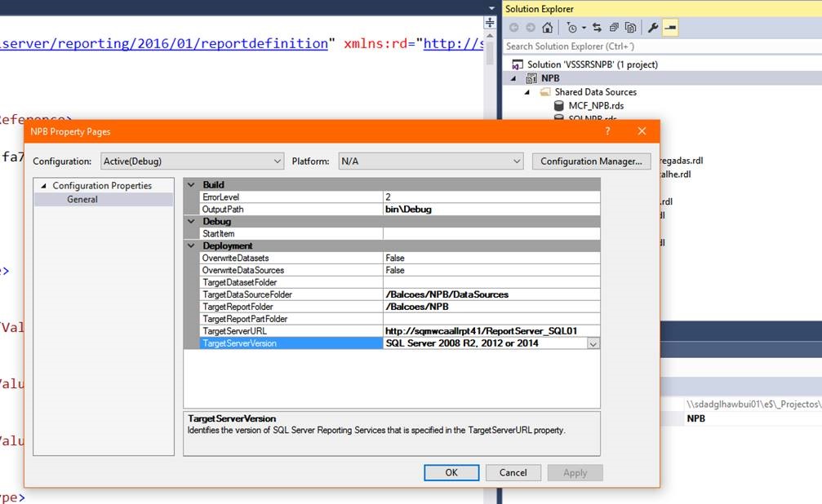Viewport: 822px width, 504px height.
Task: Select the TargetServerVersion property
Action: pos(291,343)
